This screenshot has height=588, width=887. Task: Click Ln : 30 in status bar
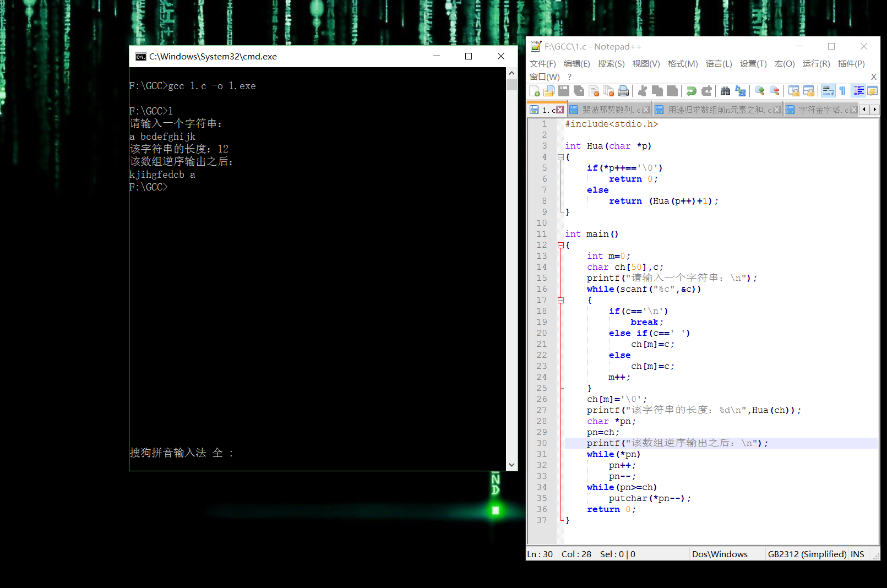click(x=540, y=554)
